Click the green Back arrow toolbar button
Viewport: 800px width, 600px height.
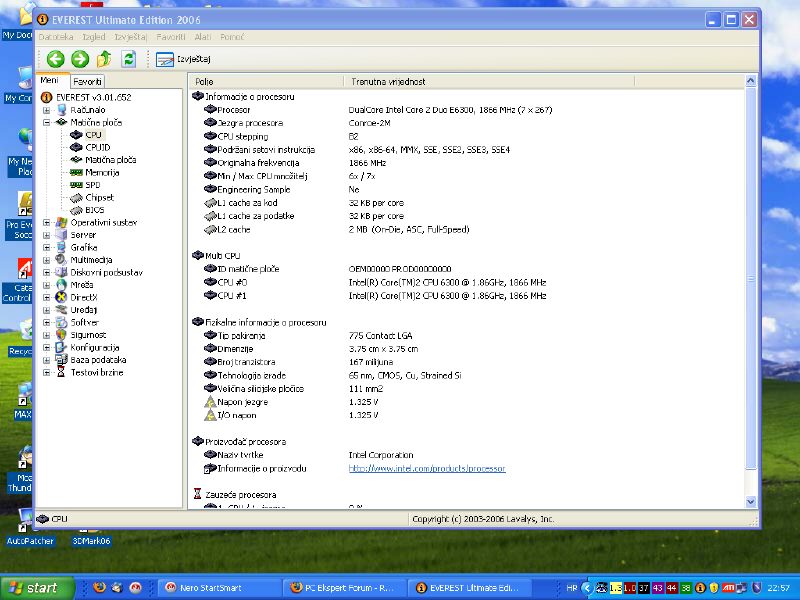[56, 59]
